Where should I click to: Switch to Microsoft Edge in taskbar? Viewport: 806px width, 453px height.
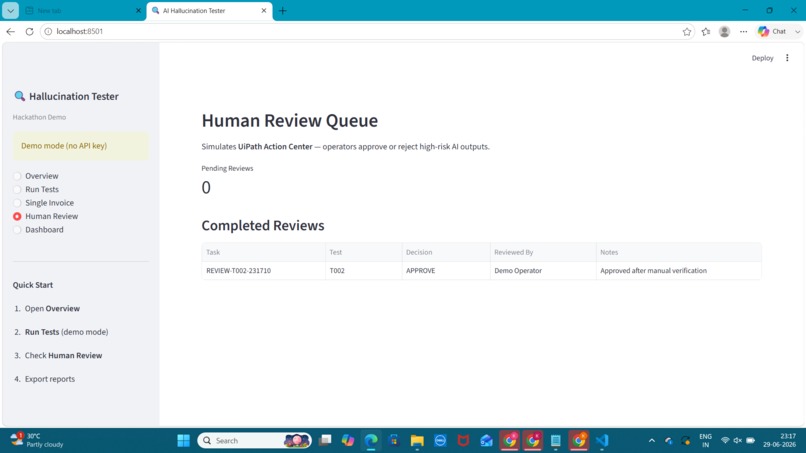point(371,441)
